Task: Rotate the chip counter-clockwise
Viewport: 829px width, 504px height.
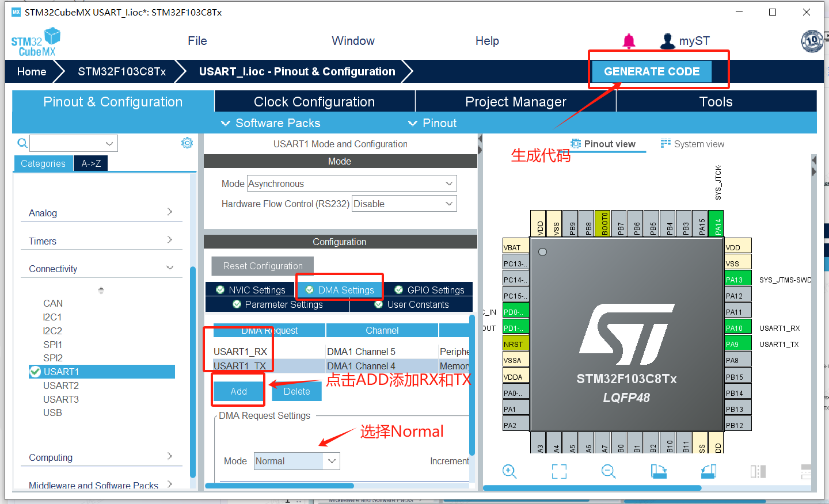Action: point(708,472)
